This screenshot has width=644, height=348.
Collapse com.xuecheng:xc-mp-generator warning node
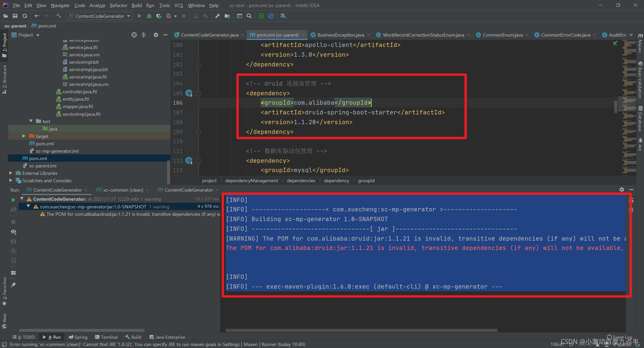[28, 206]
